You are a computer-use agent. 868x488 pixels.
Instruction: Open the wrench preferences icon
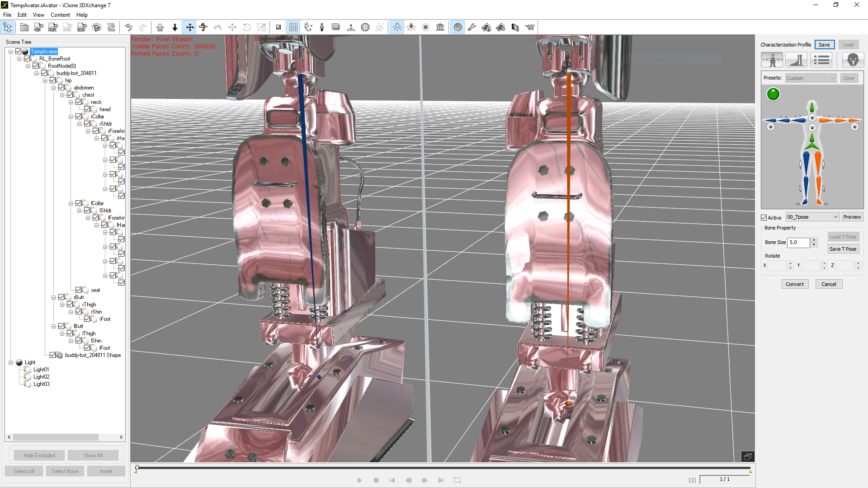472,28
